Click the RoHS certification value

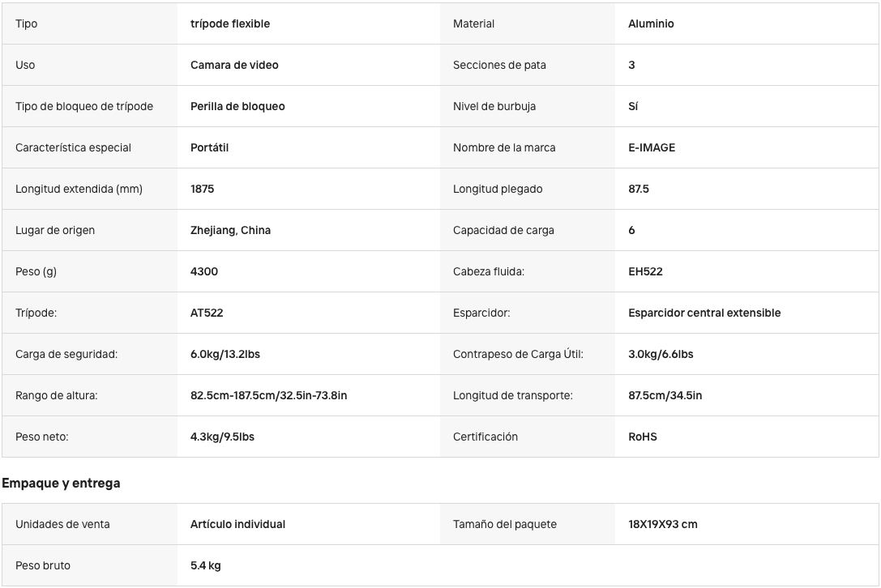coord(642,437)
